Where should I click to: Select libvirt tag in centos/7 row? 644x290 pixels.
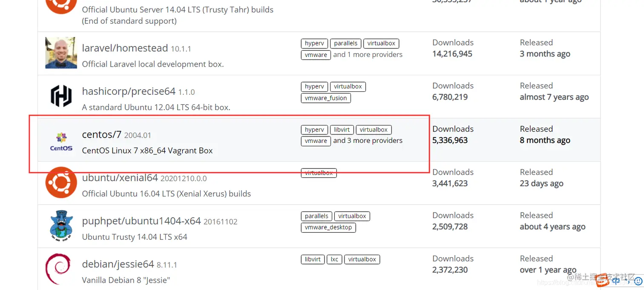[x=342, y=130]
